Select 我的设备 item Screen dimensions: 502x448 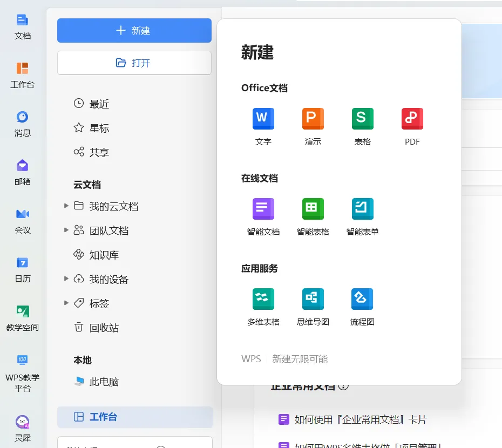coord(101,279)
